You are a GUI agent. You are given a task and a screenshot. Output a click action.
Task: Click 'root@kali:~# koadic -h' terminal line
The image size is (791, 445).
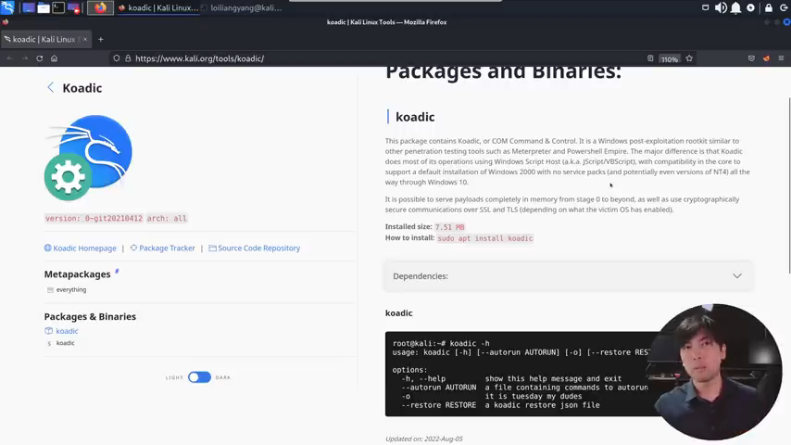(x=441, y=343)
